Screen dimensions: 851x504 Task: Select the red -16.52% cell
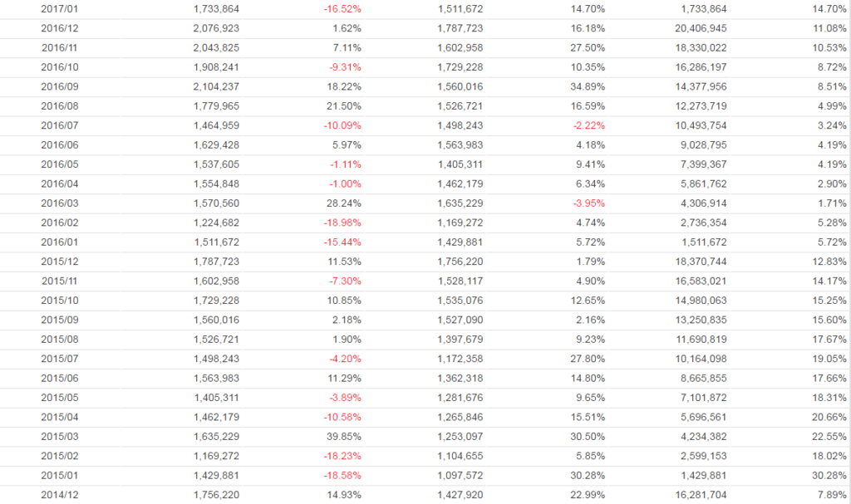tap(342, 8)
